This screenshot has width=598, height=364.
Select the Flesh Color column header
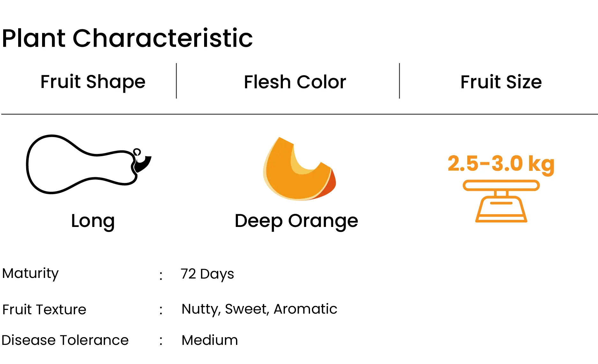[x=295, y=82]
